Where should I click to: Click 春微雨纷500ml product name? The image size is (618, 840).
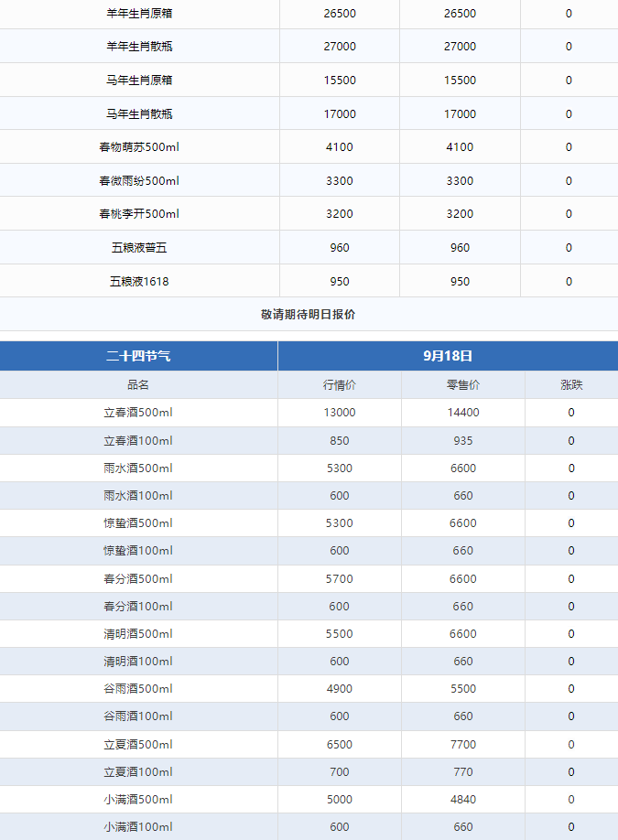139,181
